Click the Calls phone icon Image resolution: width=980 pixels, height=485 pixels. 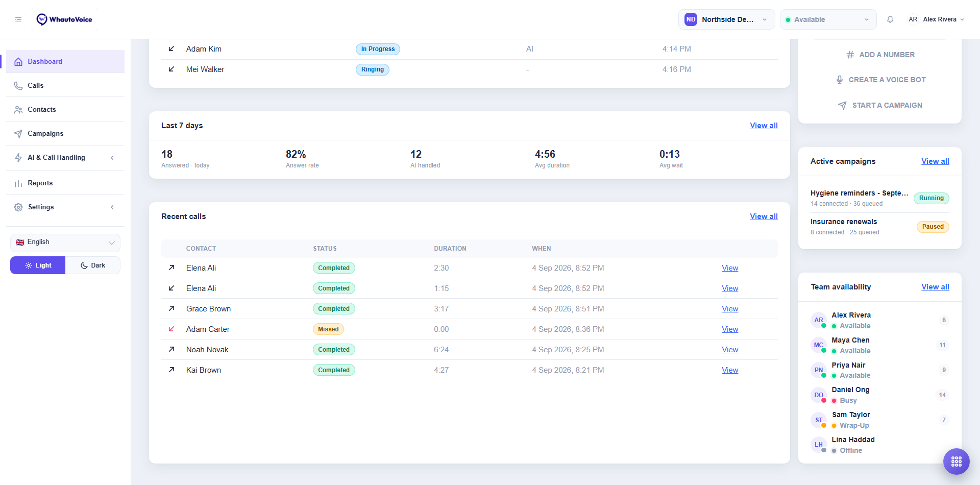click(x=18, y=86)
